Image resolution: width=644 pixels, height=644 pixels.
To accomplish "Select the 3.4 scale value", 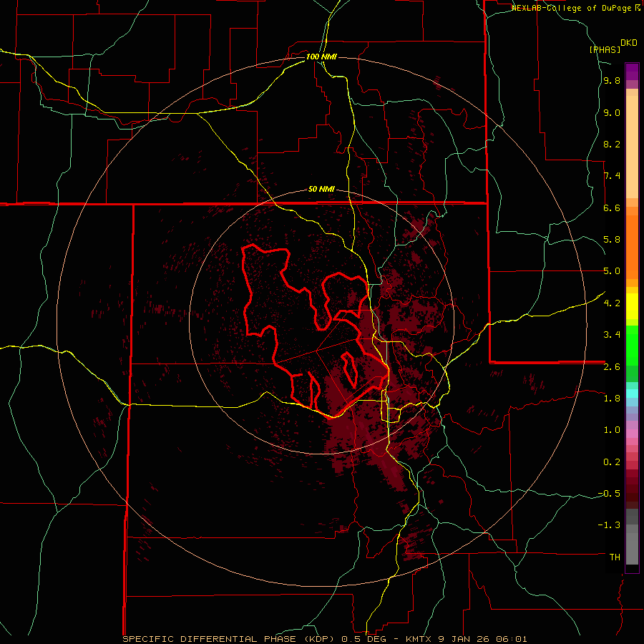I will [612, 334].
